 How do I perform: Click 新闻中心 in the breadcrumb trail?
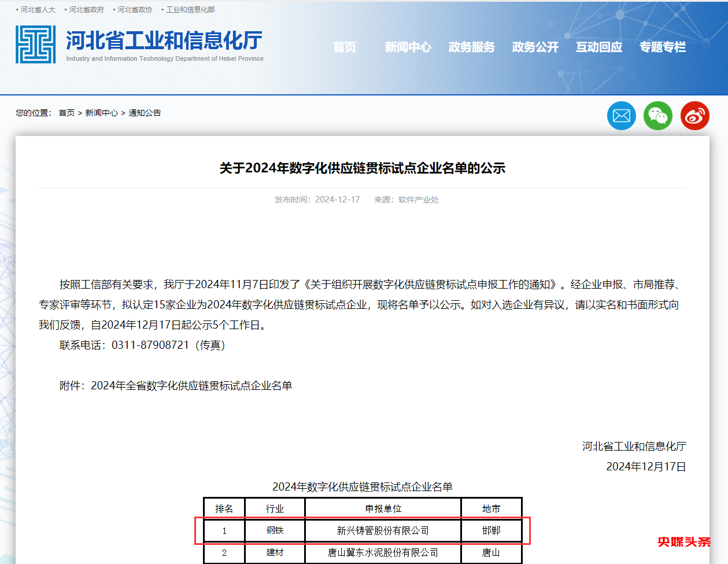click(101, 113)
